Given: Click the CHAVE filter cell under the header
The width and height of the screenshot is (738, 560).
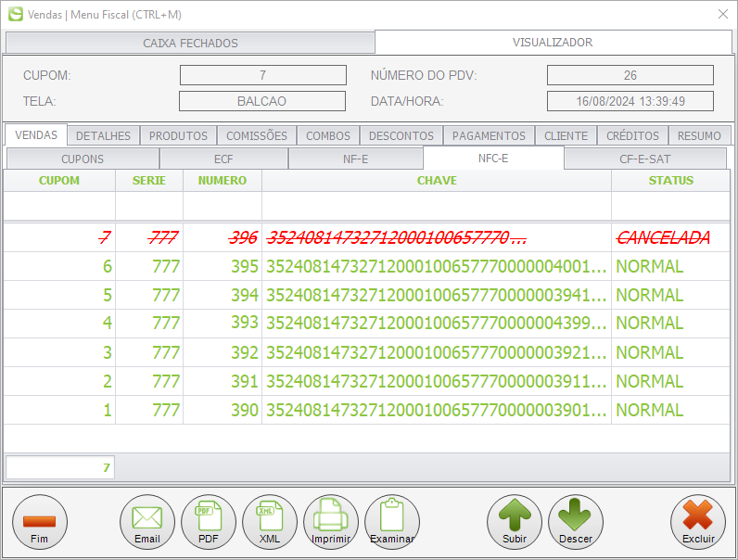Looking at the screenshot, I should coord(437,206).
